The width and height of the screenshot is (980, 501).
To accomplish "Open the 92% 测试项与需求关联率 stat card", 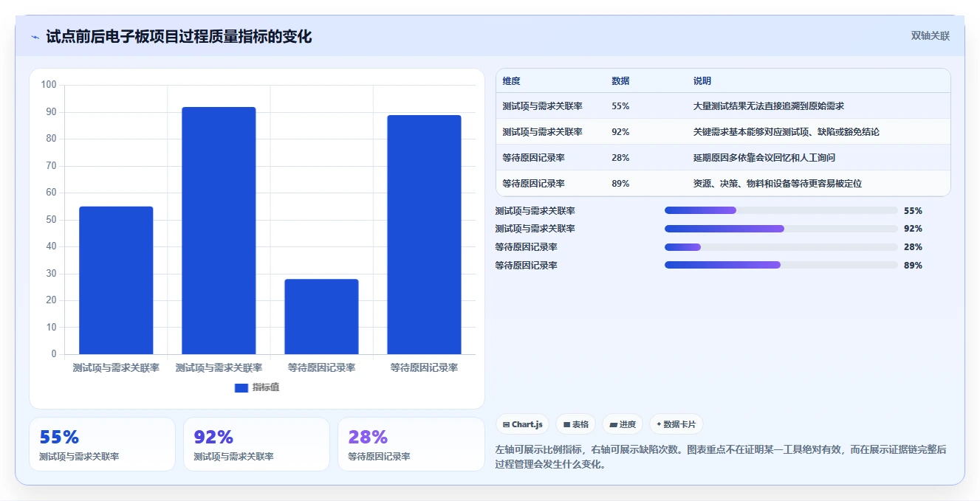I will [x=256, y=444].
